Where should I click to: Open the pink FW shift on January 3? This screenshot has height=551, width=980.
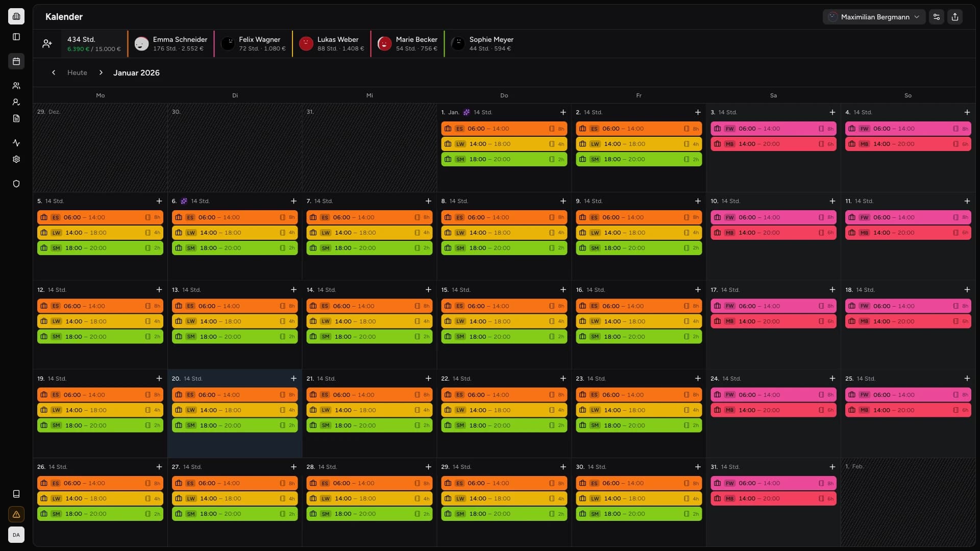(773, 129)
